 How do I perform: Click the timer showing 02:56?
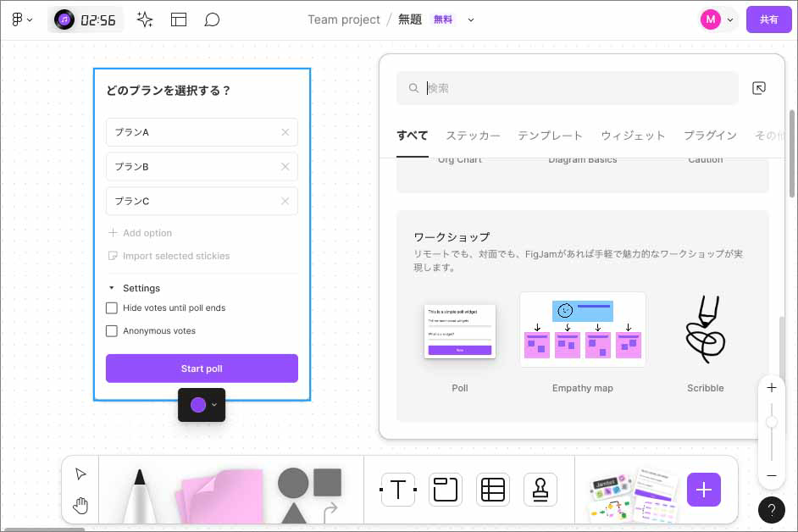click(x=85, y=19)
